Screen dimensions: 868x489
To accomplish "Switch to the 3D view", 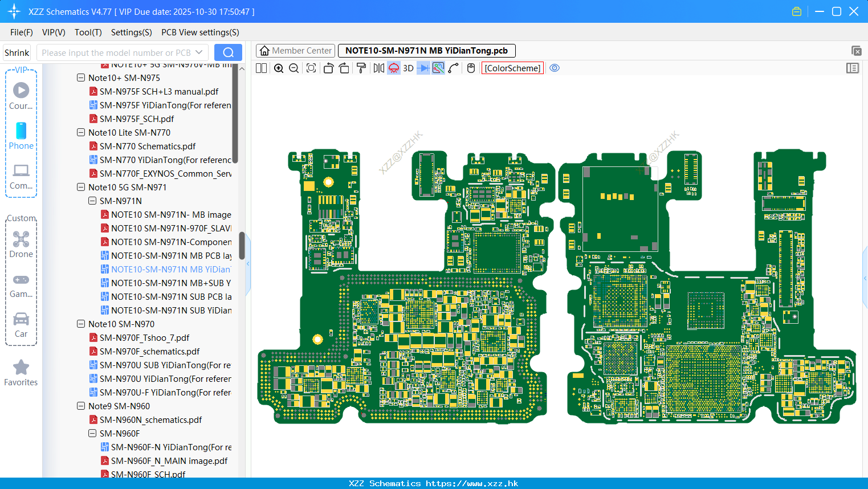I will (x=408, y=68).
